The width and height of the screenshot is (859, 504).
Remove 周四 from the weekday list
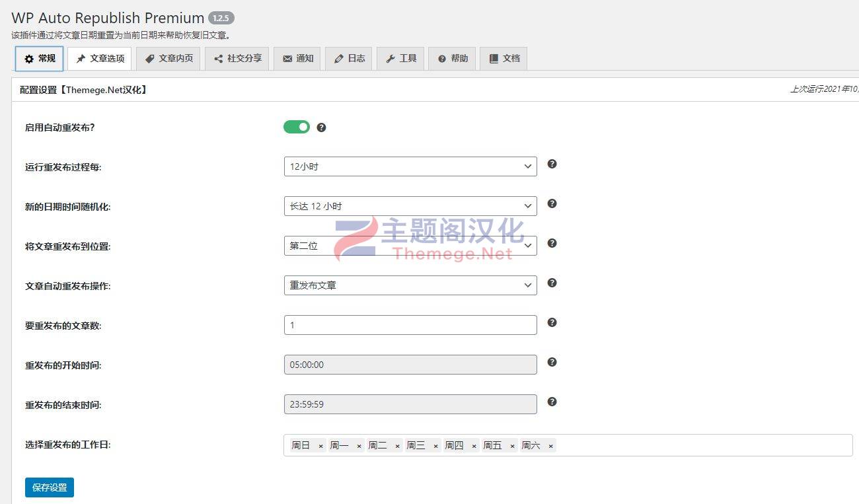tap(474, 446)
